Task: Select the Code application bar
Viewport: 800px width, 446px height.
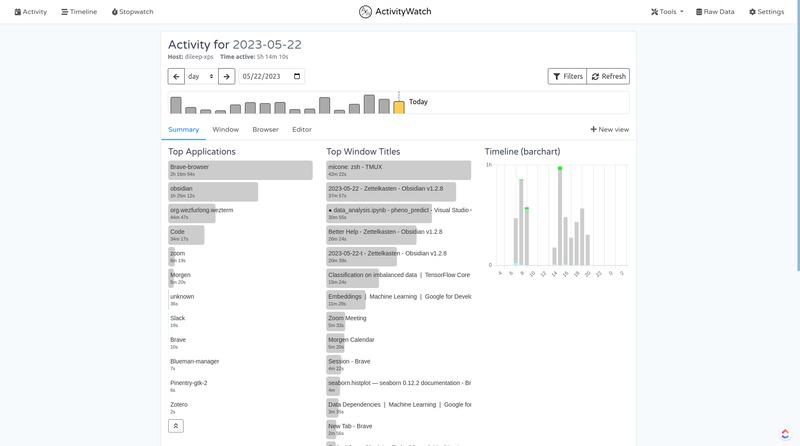Action: click(186, 235)
